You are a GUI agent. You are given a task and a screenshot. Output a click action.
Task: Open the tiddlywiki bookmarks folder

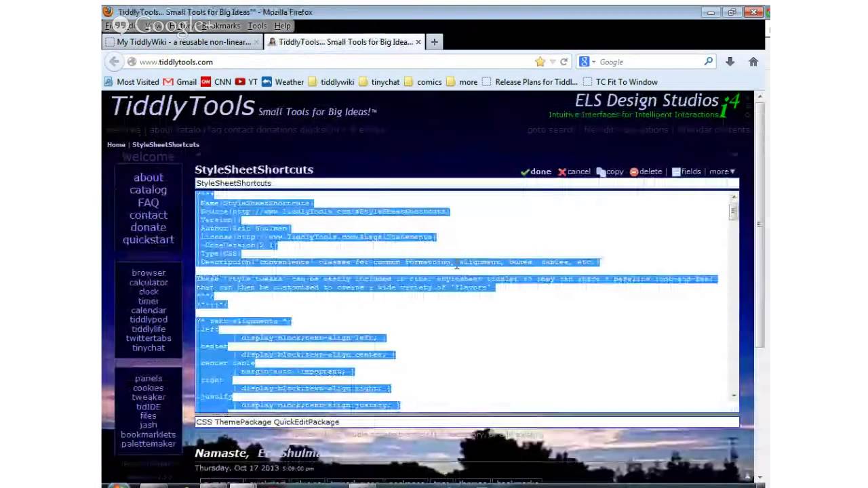[331, 82]
